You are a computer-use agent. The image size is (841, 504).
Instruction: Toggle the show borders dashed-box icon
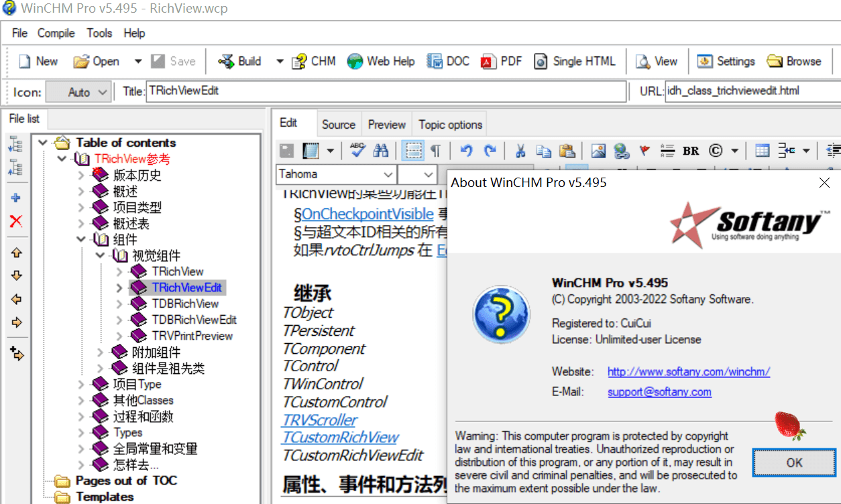(x=414, y=150)
